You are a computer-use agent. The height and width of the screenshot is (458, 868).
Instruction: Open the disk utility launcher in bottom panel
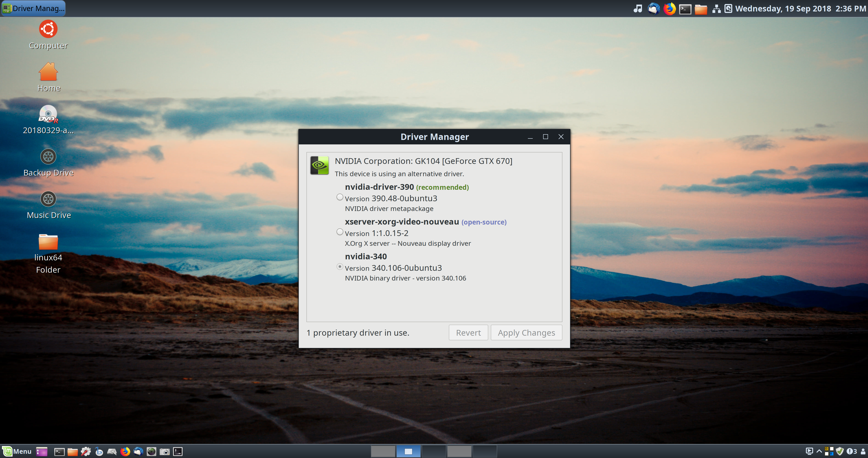[112, 452]
